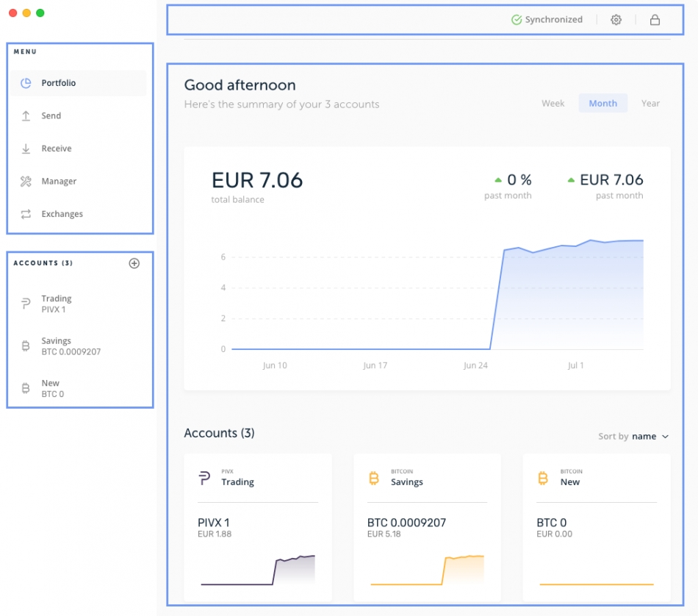Image resolution: width=698 pixels, height=616 pixels.
Task: Click 'BTC 0' balance on New card
Action: [552, 523]
